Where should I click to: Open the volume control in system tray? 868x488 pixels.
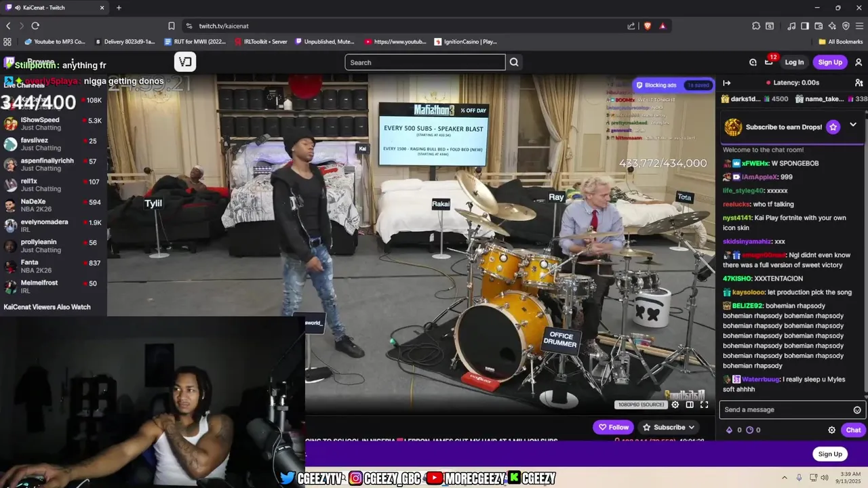click(825, 477)
